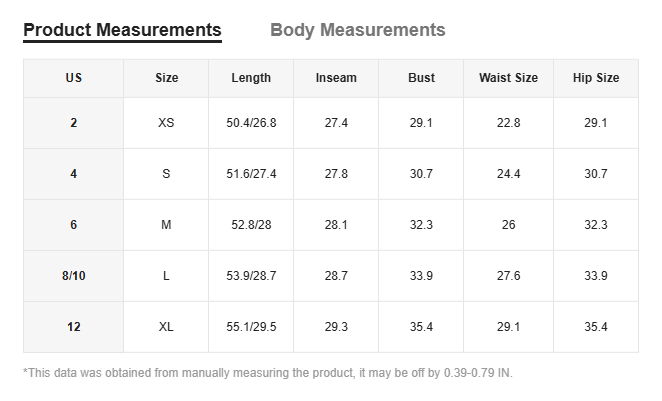Click the 27.8 inseam value
The width and height of the screenshot is (662, 401).
[x=336, y=174]
